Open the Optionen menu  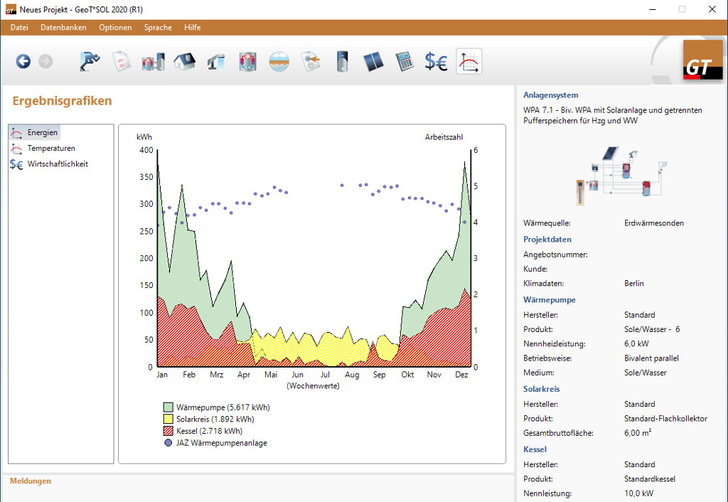[x=115, y=27]
